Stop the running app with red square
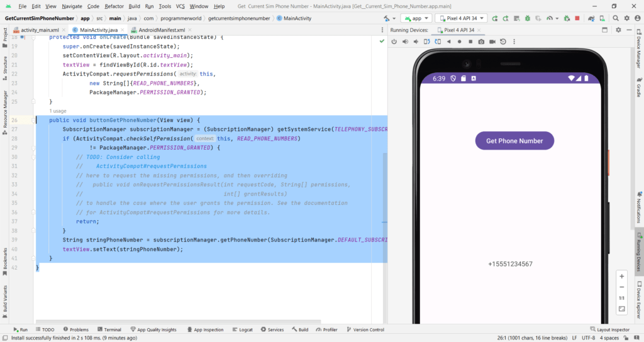The image size is (644, 342). 577,18
